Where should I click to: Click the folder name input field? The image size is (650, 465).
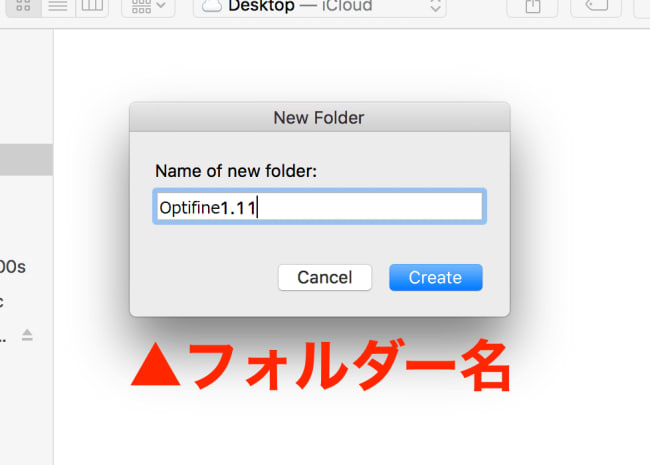[319, 206]
